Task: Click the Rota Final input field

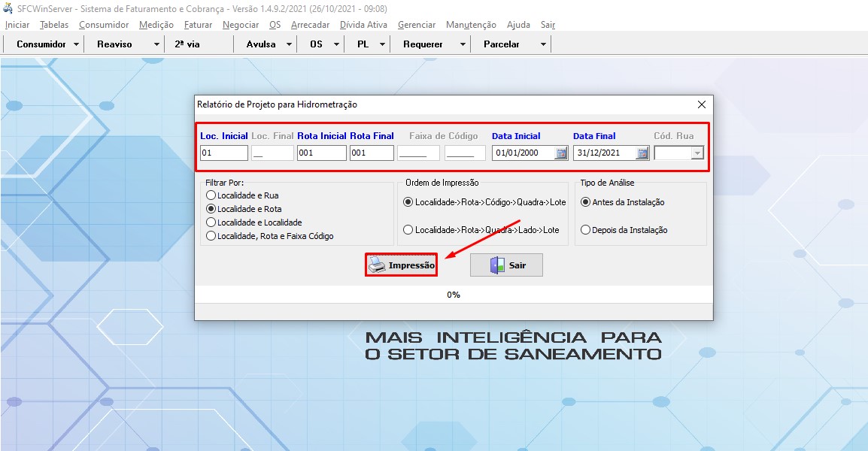Action: 372,153
